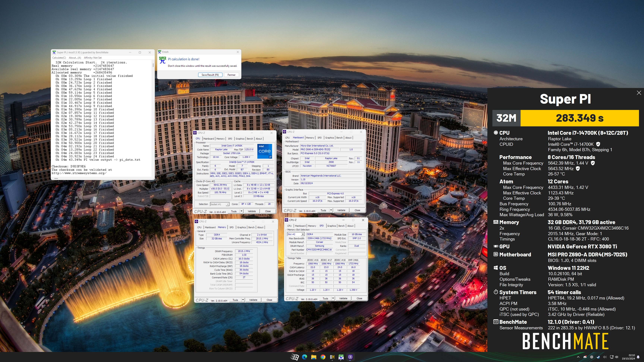Click the Super PI window title icon
Screen dimensions: 644x362
pyautogui.click(x=54, y=52)
